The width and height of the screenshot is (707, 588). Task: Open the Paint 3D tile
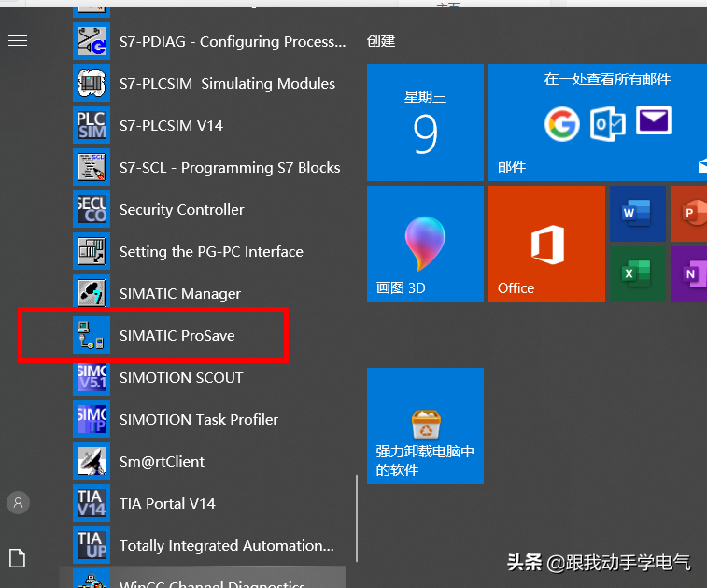[x=425, y=244]
